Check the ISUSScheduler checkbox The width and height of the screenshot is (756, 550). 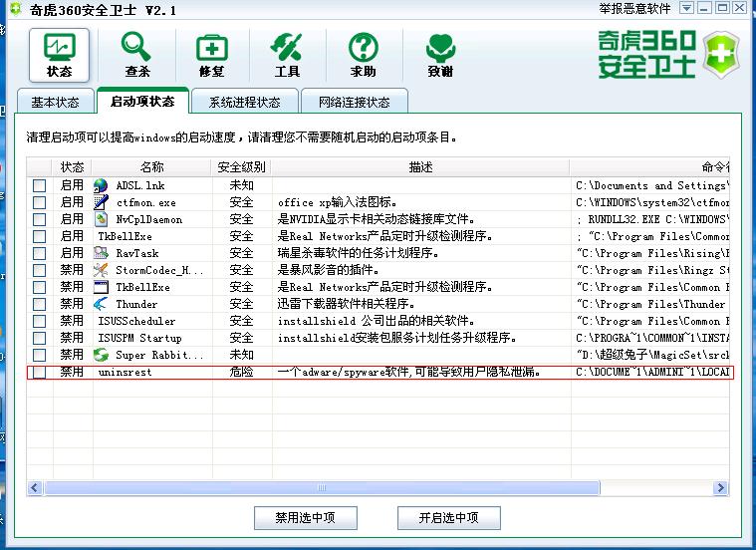(x=40, y=321)
